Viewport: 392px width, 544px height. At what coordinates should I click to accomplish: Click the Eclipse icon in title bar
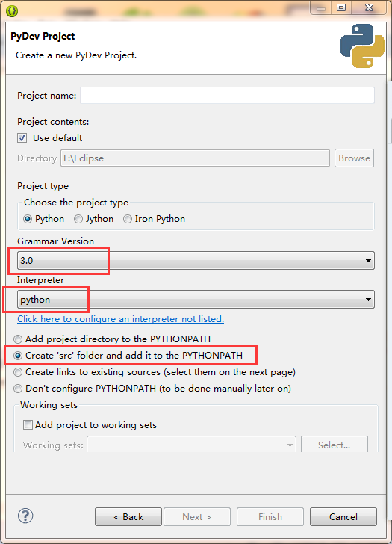point(12,11)
